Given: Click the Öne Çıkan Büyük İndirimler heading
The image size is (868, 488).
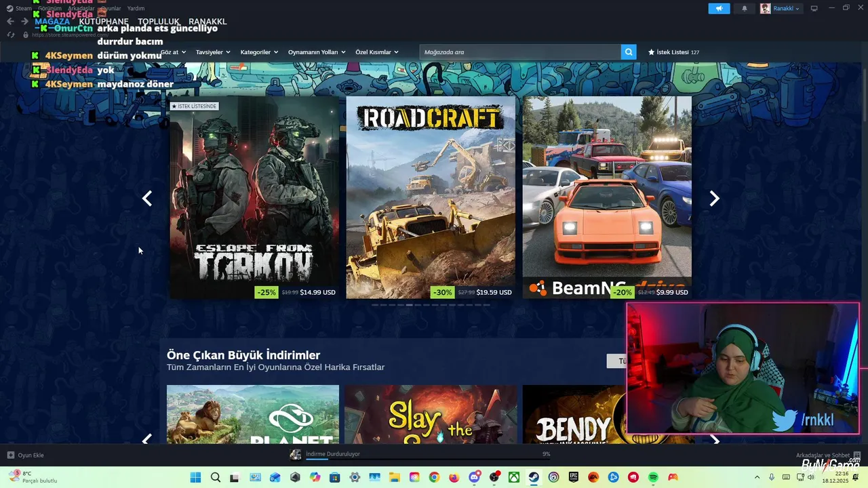Looking at the screenshot, I should (243, 355).
